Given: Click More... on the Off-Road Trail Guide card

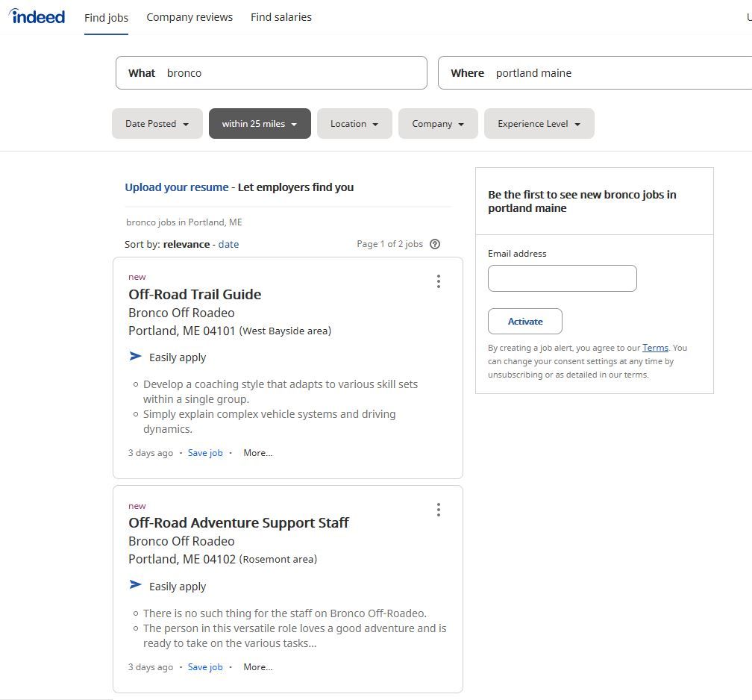Looking at the screenshot, I should [258, 453].
